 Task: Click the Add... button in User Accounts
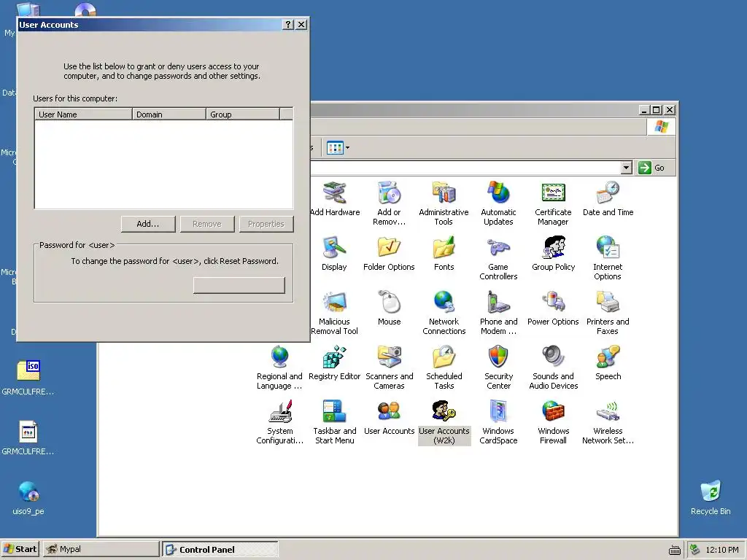coord(148,224)
